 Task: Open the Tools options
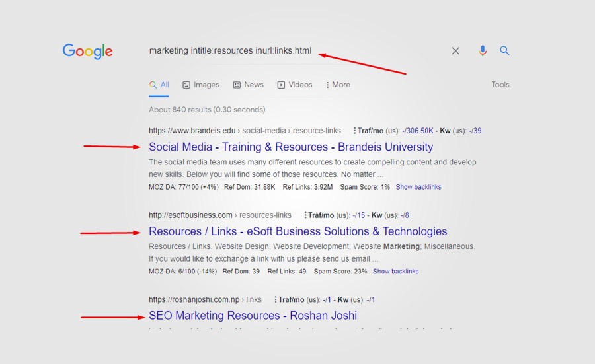click(500, 85)
